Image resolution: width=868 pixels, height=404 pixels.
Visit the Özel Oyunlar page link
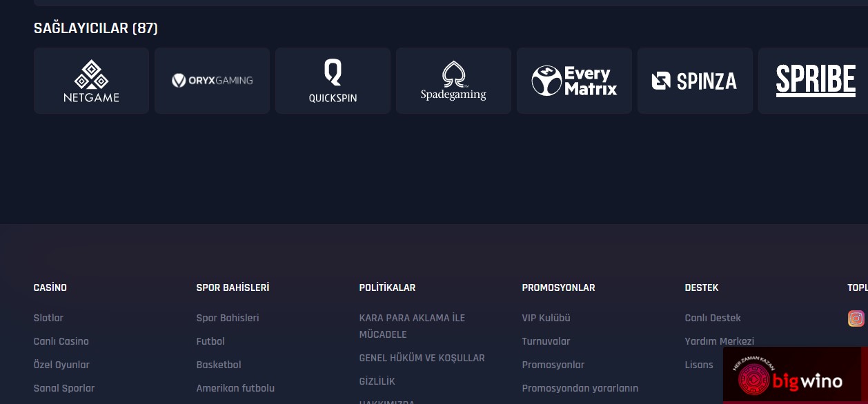pos(61,365)
